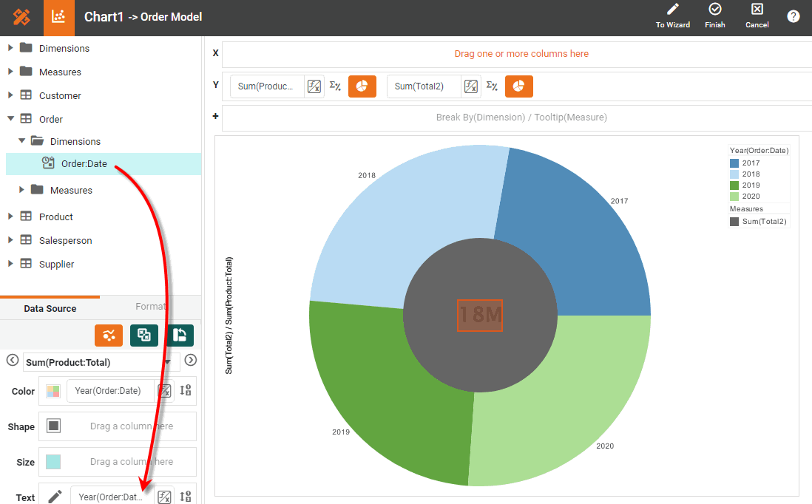
Task: Expand the Customer table node
Action: [x=10, y=95]
